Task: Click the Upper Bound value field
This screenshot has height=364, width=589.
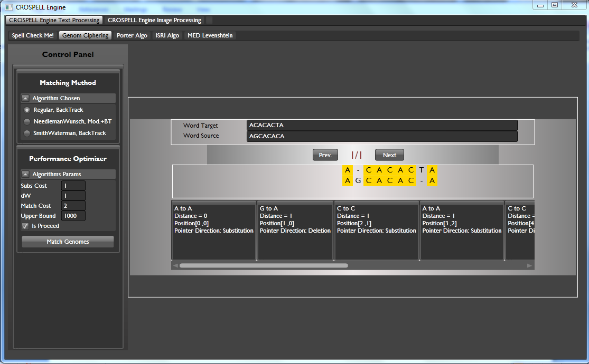Action: 73,216
